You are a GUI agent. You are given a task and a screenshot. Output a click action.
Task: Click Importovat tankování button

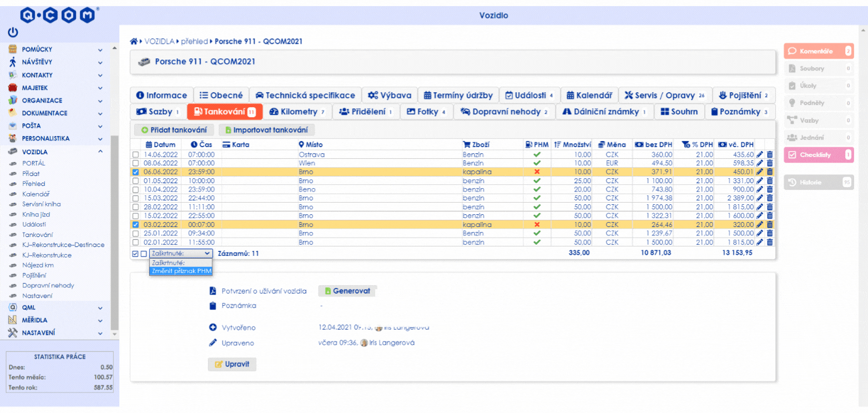pos(267,130)
